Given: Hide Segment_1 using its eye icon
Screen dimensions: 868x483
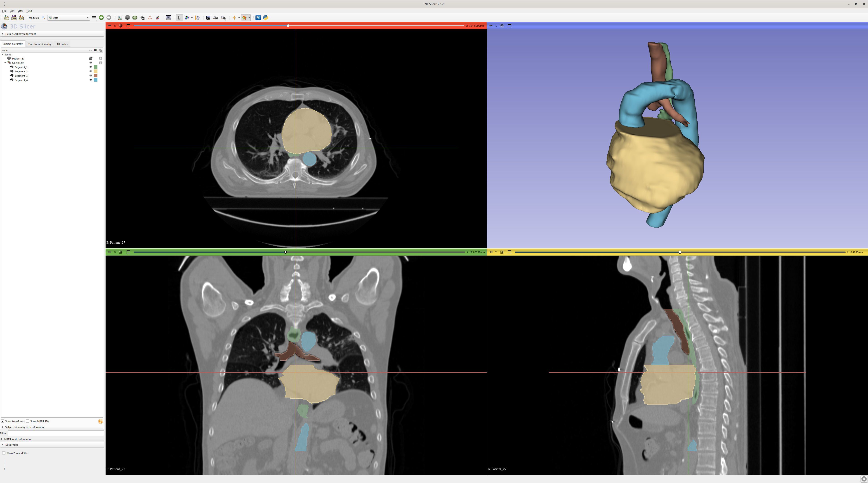Looking at the screenshot, I should [x=90, y=67].
